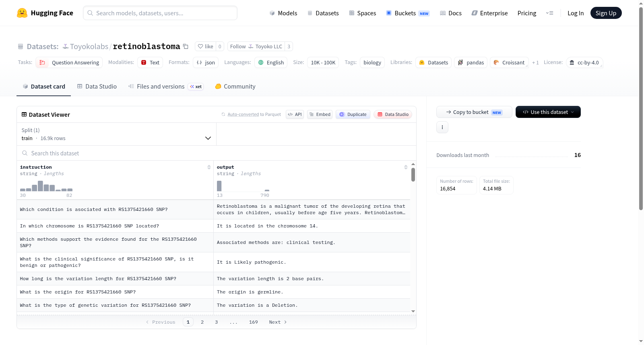Screen dimensions: 644x345
Task: Click the cell 'Which condition is asociated with RS1375421660 SNP?'
Action: pyautogui.click(x=115, y=209)
